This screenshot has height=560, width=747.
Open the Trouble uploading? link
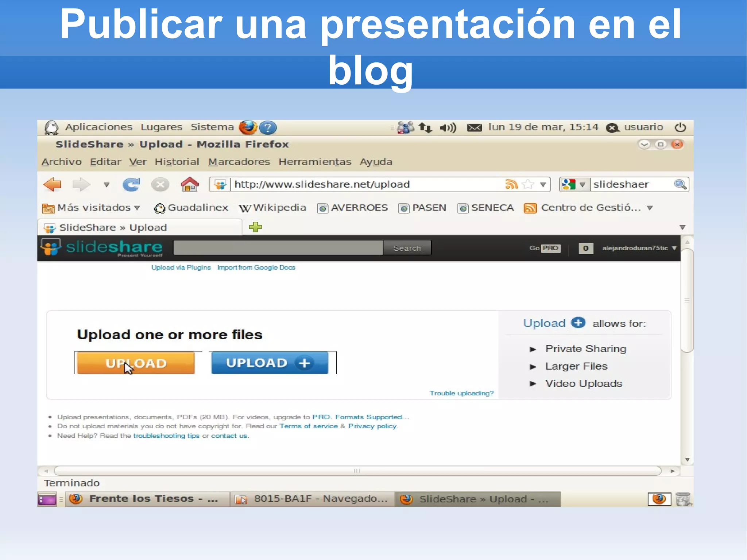click(x=461, y=393)
